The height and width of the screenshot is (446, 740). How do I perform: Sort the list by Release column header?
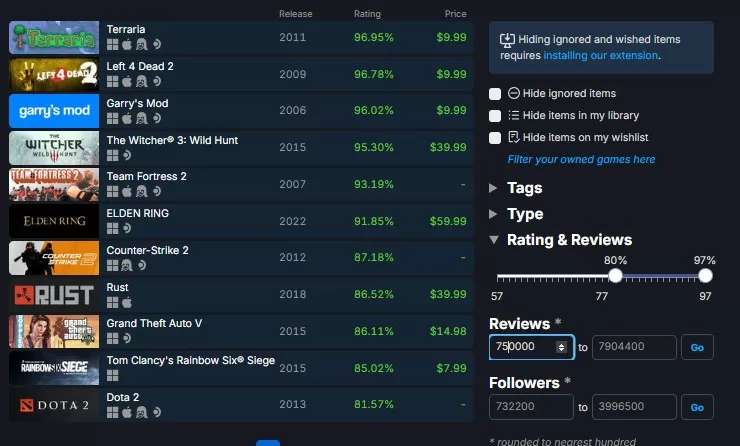[295, 14]
